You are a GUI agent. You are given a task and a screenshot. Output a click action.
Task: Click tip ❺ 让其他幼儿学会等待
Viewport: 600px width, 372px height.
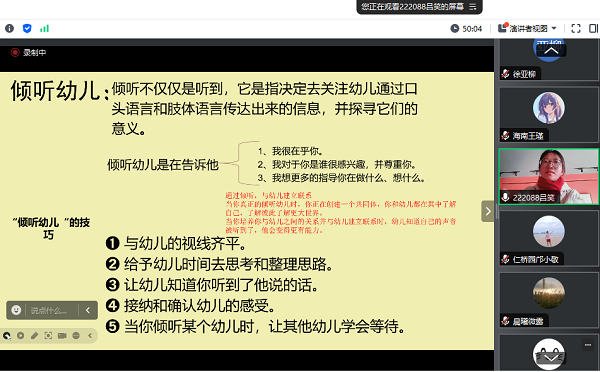point(255,326)
